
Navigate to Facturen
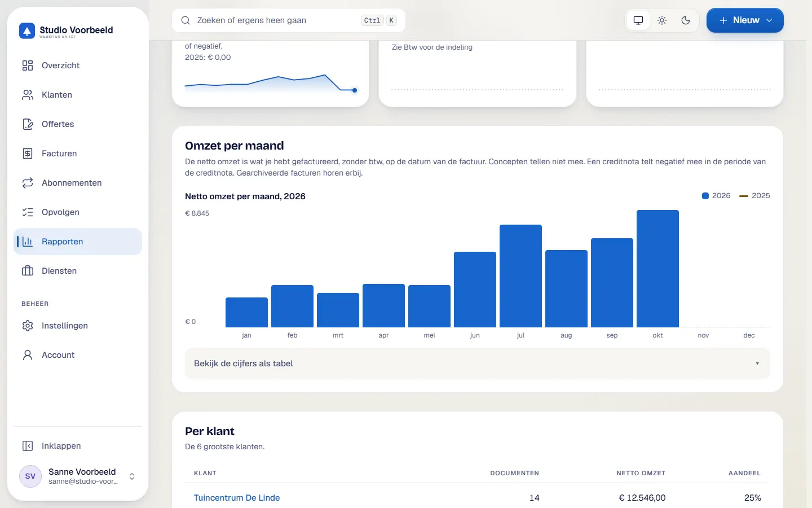click(78, 154)
